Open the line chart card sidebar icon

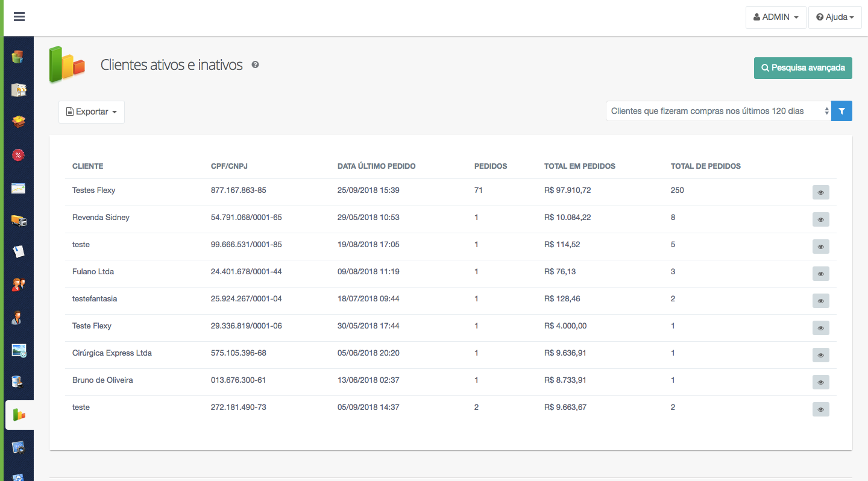[x=19, y=188]
